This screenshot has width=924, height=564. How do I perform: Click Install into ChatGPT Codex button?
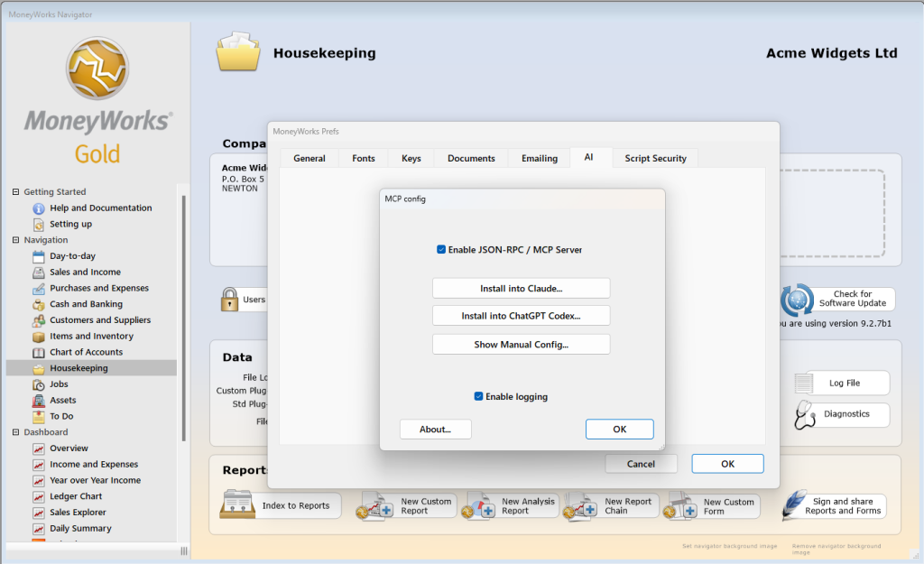coord(521,316)
